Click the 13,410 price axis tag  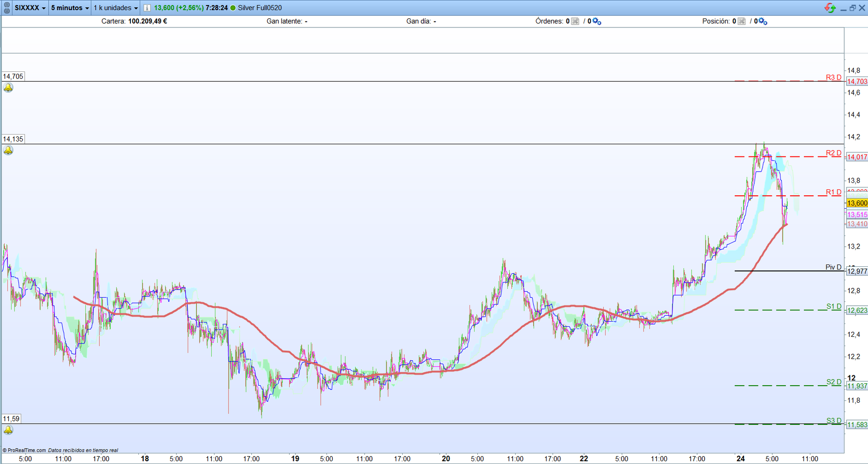point(857,224)
